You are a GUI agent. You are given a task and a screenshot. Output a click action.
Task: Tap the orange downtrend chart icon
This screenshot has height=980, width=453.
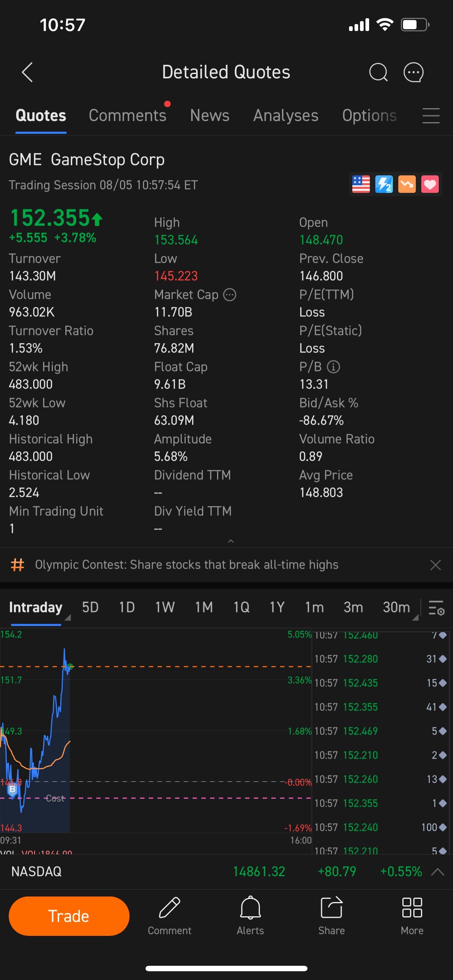click(407, 184)
